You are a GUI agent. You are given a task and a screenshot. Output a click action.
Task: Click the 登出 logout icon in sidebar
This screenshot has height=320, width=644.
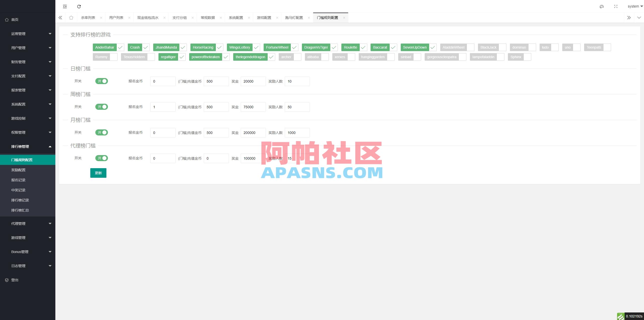pos(7,280)
